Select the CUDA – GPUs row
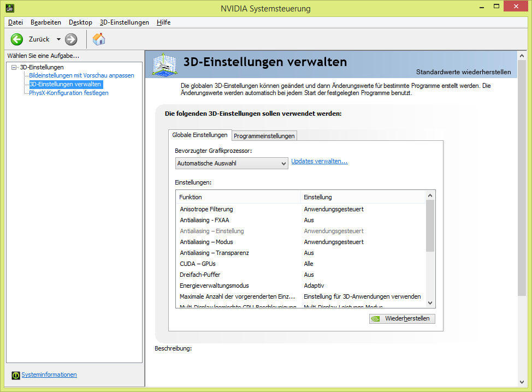532x392 pixels. pyautogui.click(x=300, y=264)
